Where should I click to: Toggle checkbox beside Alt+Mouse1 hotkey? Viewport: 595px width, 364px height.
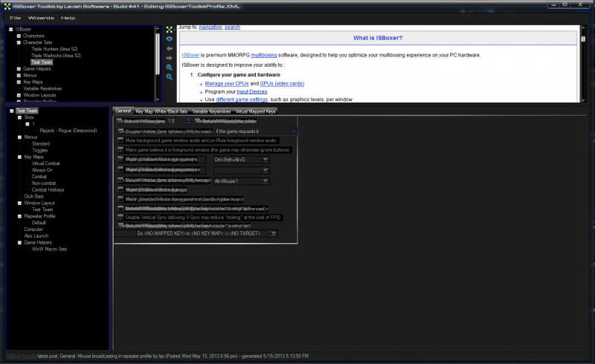[x=120, y=181]
